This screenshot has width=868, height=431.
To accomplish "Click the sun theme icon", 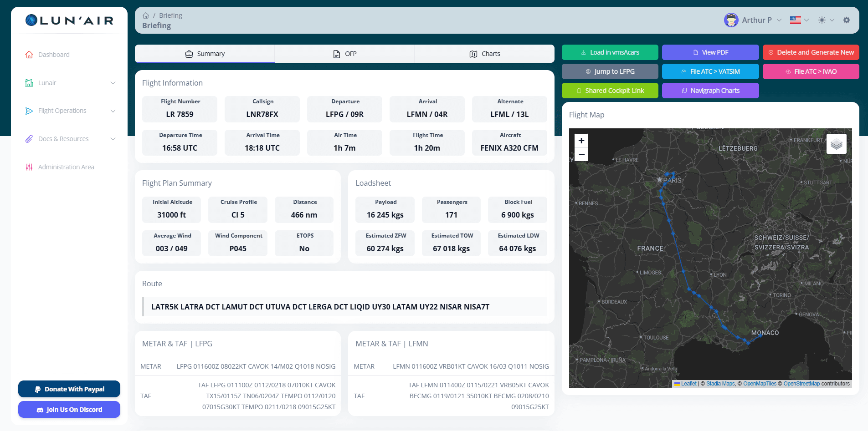I will pyautogui.click(x=822, y=20).
